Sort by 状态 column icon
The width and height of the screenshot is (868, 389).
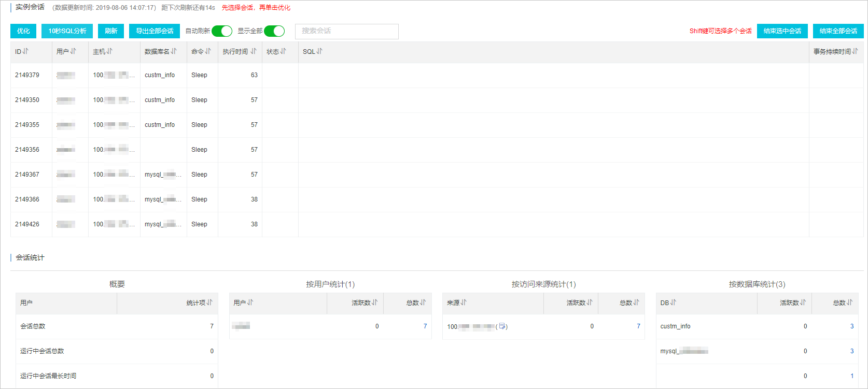[283, 51]
